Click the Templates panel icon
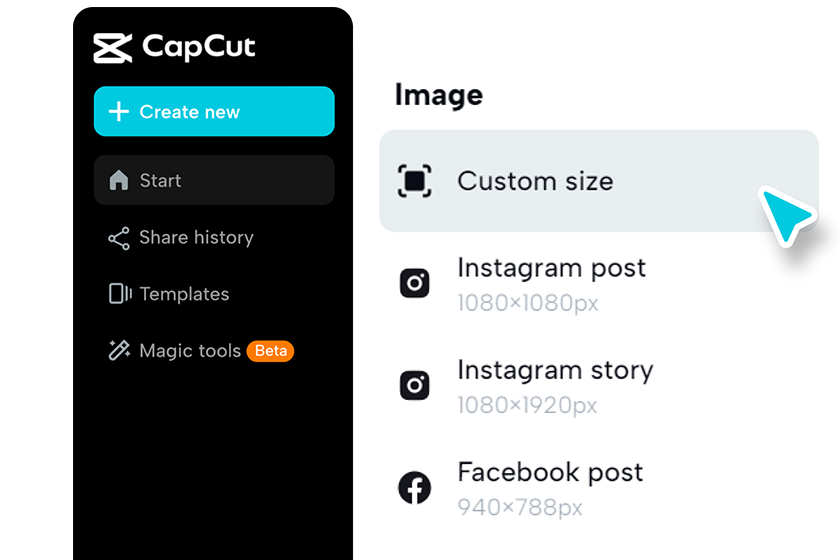This screenshot has width=840, height=560. pyautogui.click(x=119, y=294)
